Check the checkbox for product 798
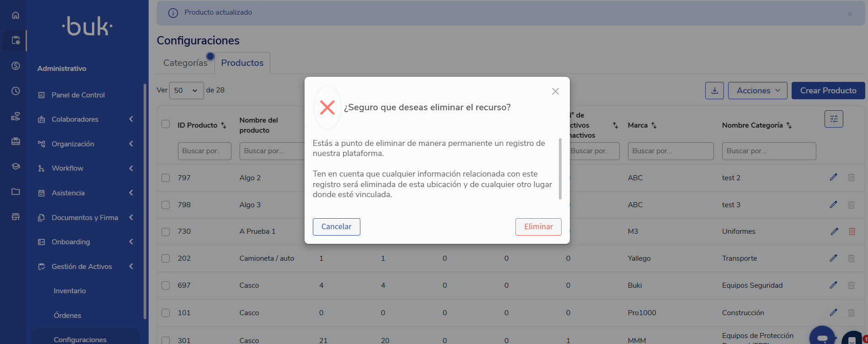 166,205
